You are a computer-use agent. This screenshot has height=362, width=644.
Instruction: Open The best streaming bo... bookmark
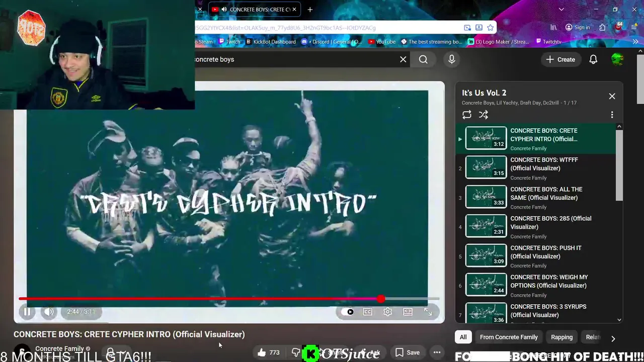click(x=431, y=42)
